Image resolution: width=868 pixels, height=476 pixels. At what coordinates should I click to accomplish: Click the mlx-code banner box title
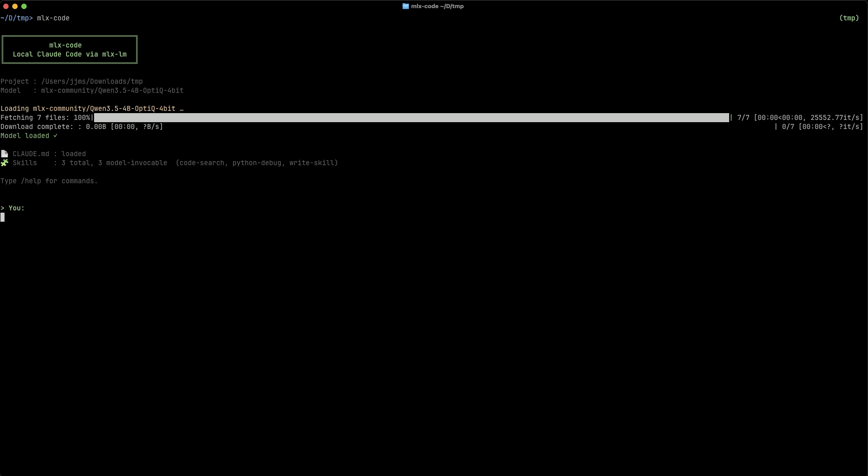click(x=66, y=45)
